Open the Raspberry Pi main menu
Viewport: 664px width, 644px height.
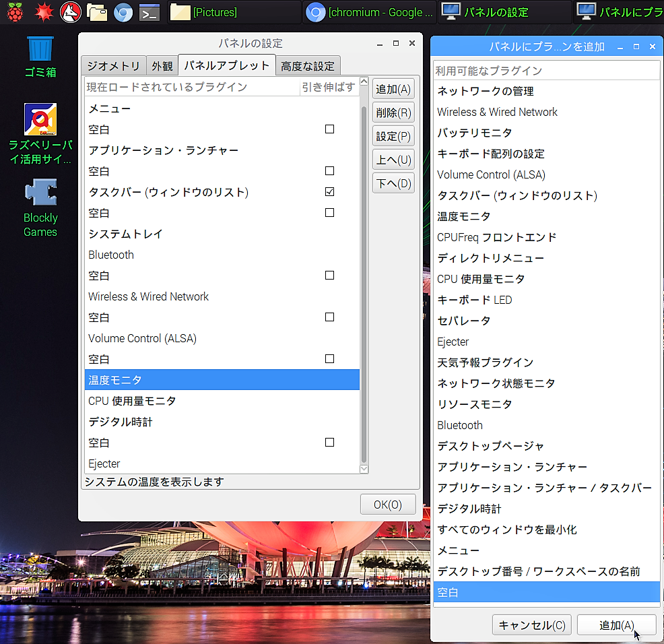(15, 12)
